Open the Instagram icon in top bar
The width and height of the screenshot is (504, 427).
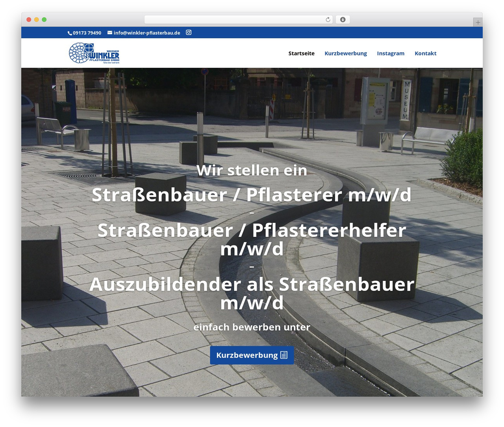[x=189, y=32]
